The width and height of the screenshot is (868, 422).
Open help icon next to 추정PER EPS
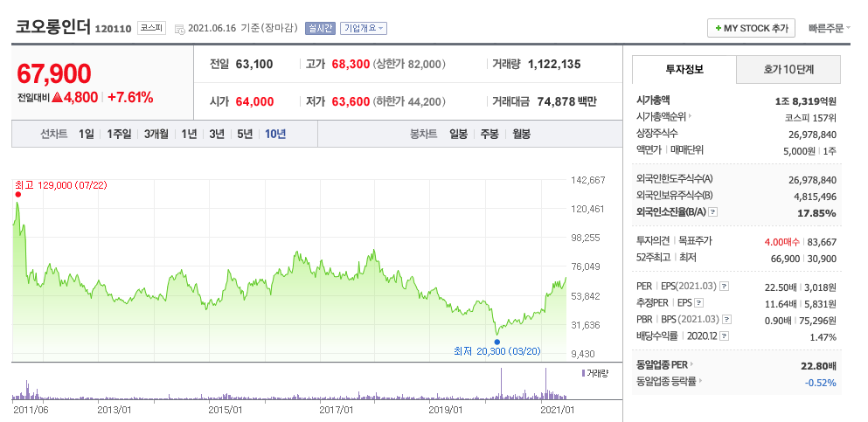[x=699, y=302]
